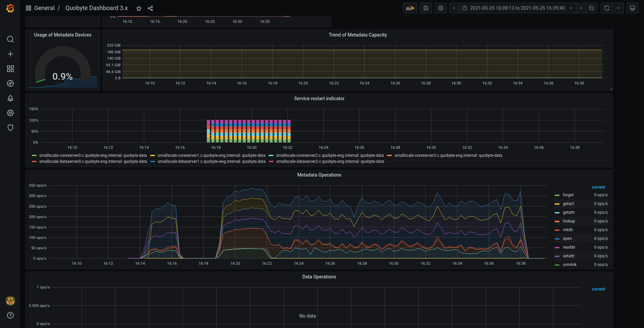Open the General folder breadcrumb

pos(44,8)
